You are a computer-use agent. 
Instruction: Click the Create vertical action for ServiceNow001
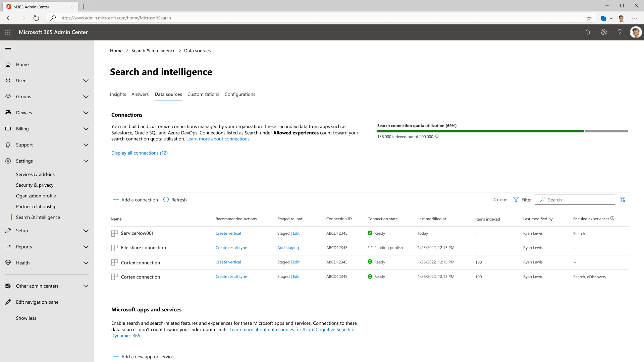(x=228, y=233)
